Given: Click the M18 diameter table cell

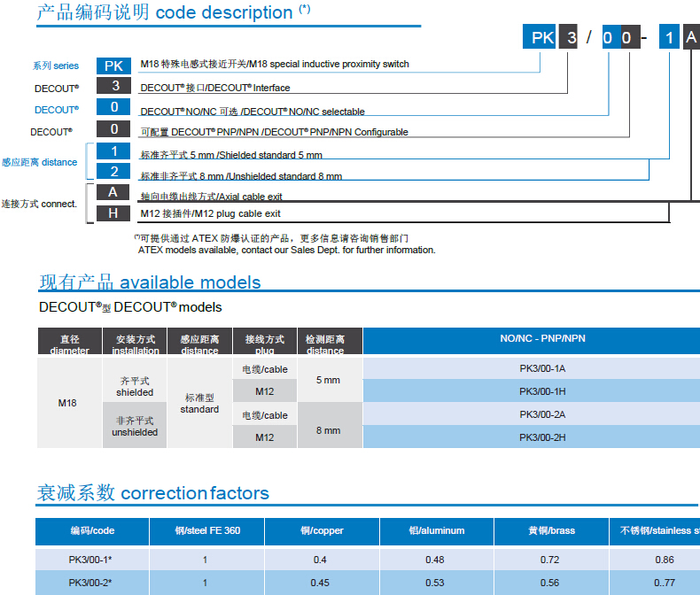Looking at the screenshot, I should tap(67, 403).
